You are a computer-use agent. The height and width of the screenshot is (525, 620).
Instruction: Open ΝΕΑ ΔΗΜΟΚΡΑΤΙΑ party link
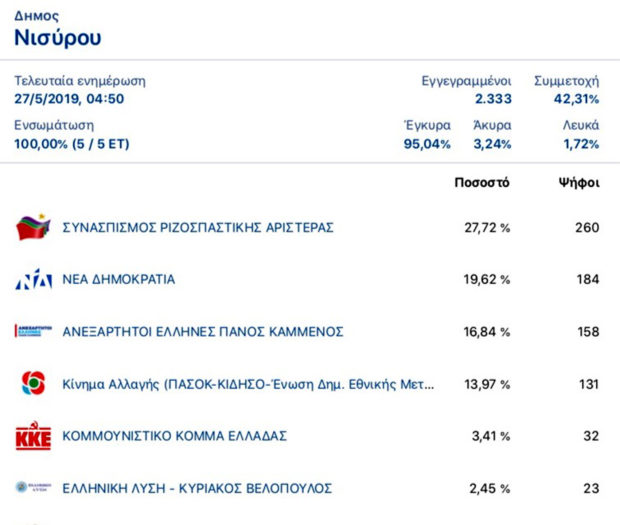[119, 279]
